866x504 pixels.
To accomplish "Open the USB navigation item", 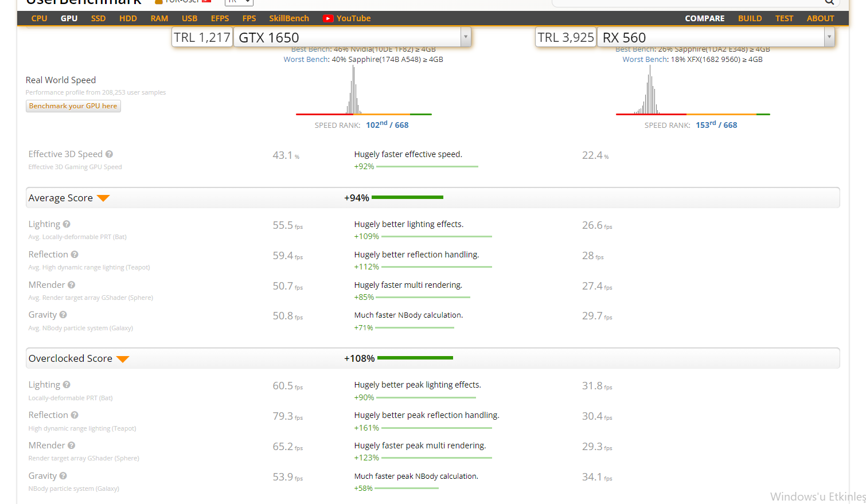I will (x=190, y=18).
